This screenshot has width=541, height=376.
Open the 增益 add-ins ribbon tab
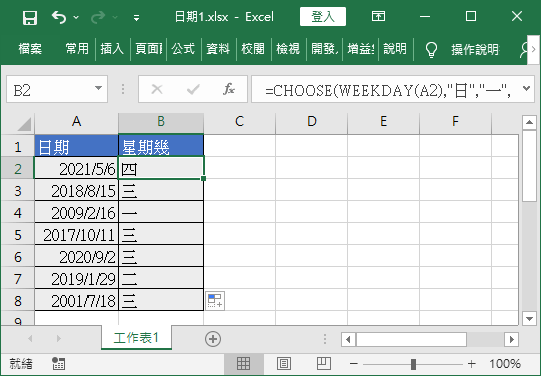click(x=360, y=49)
